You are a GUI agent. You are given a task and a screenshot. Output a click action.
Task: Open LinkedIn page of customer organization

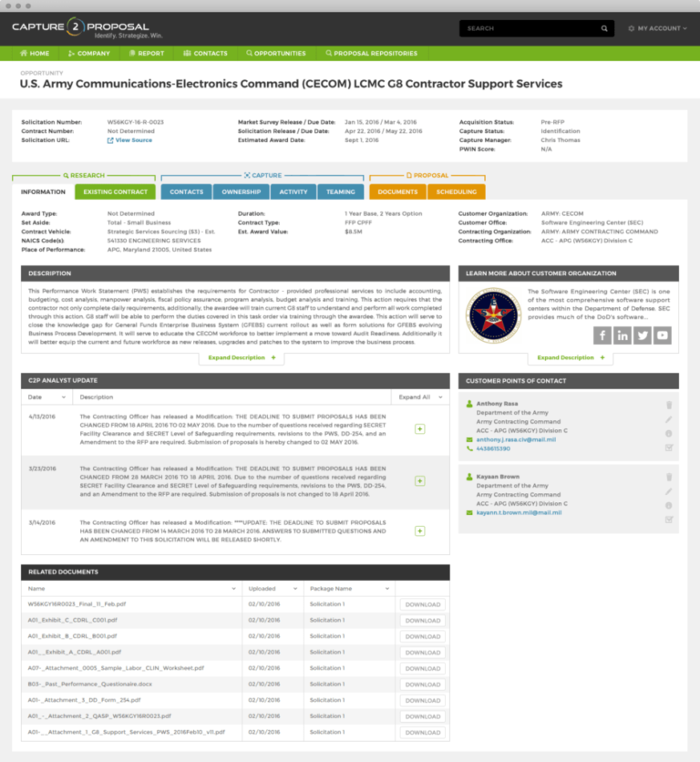623,335
